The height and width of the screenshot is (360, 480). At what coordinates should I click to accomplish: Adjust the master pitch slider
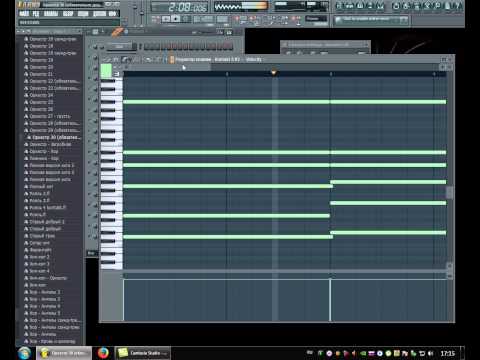click(x=142, y=12)
